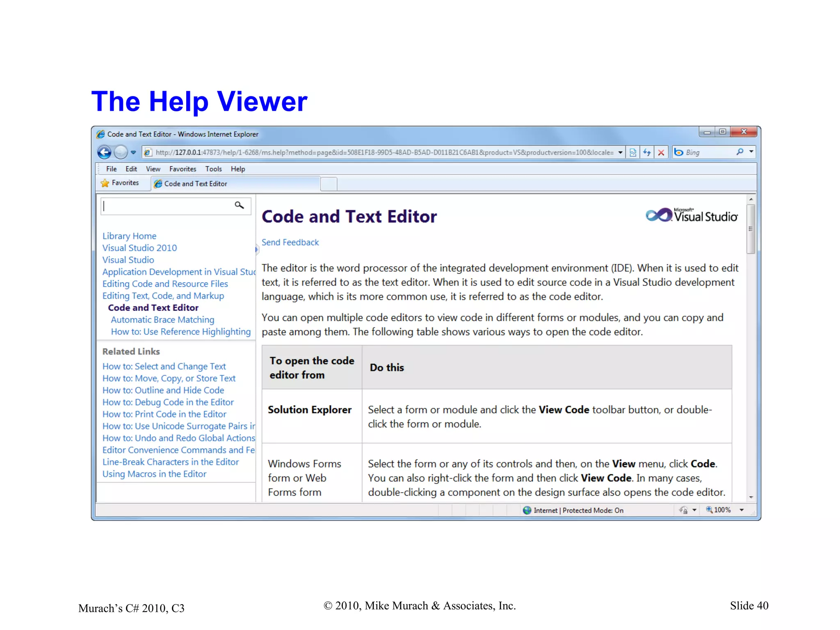Viewport: 840px width, 630px height.
Task: Open How to: Use Reference Highlighting link
Action: click(x=180, y=332)
